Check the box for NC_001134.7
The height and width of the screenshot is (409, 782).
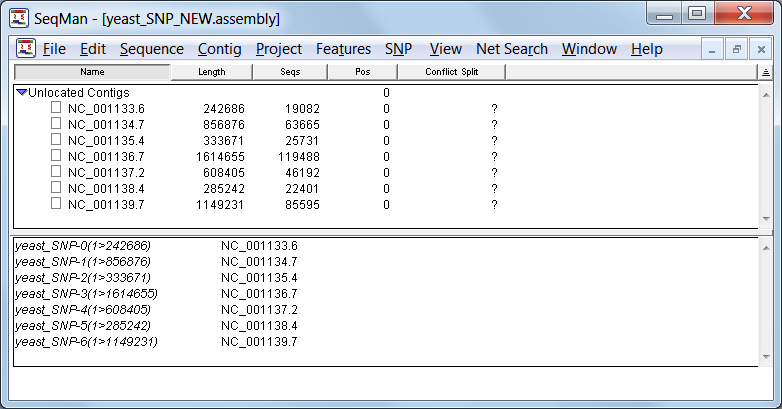coord(56,123)
